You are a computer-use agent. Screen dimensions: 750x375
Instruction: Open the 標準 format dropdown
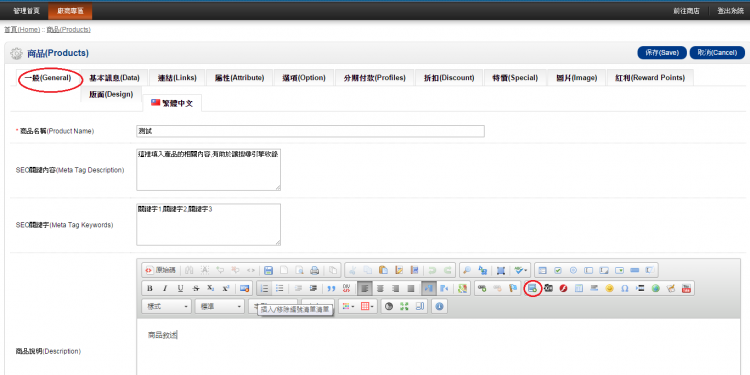(220, 306)
